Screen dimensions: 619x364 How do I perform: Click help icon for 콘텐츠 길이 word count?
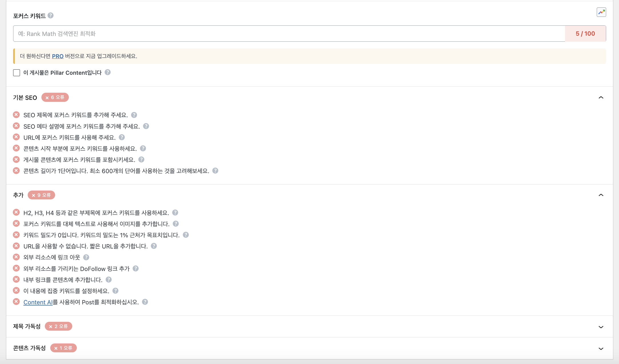pos(215,171)
